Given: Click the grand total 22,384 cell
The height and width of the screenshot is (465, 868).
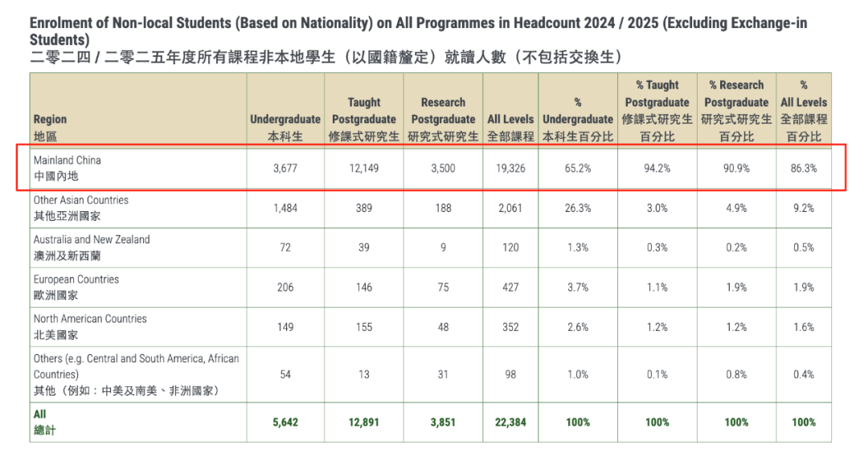Looking at the screenshot, I should pyautogui.click(x=510, y=422).
